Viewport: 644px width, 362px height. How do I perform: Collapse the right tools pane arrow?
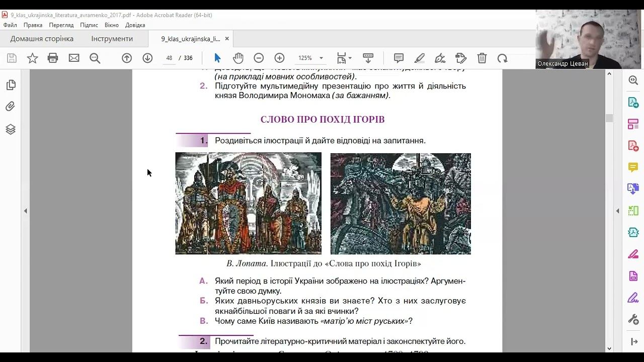[618, 211]
